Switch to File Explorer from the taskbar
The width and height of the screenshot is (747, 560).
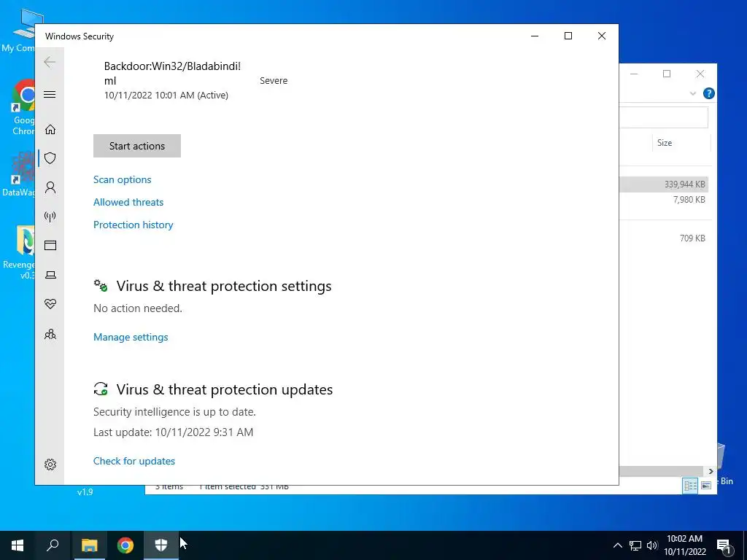coord(89,545)
